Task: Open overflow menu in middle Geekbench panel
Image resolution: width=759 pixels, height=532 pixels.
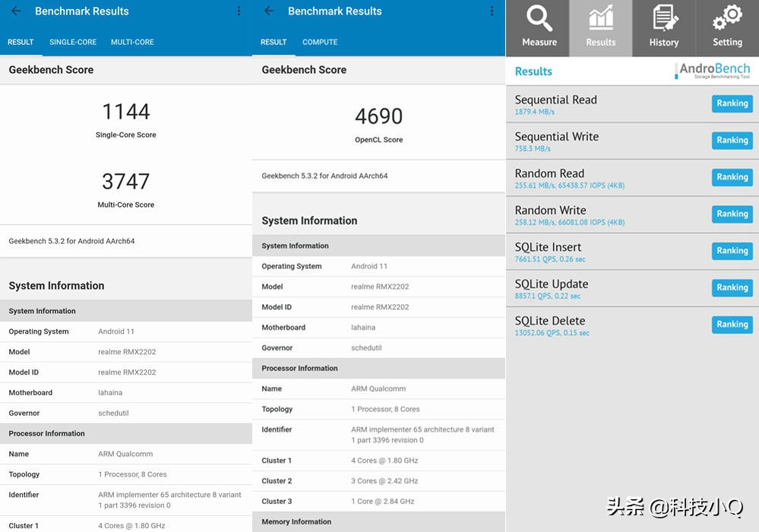Action: click(492, 11)
